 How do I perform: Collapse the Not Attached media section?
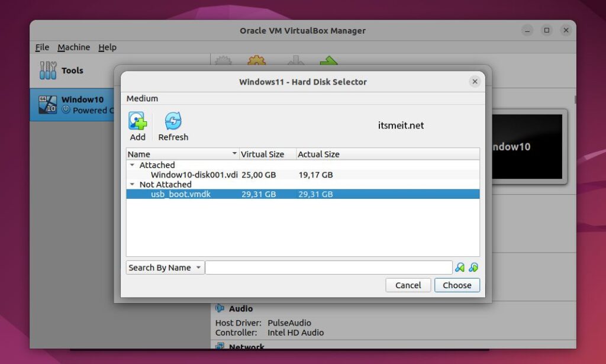click(132, 184)
